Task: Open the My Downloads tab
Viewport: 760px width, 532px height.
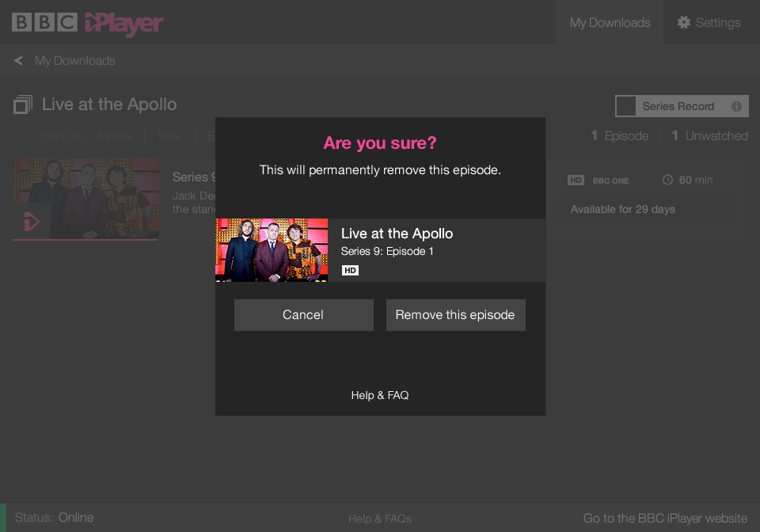Action: (x=610, y=22)
